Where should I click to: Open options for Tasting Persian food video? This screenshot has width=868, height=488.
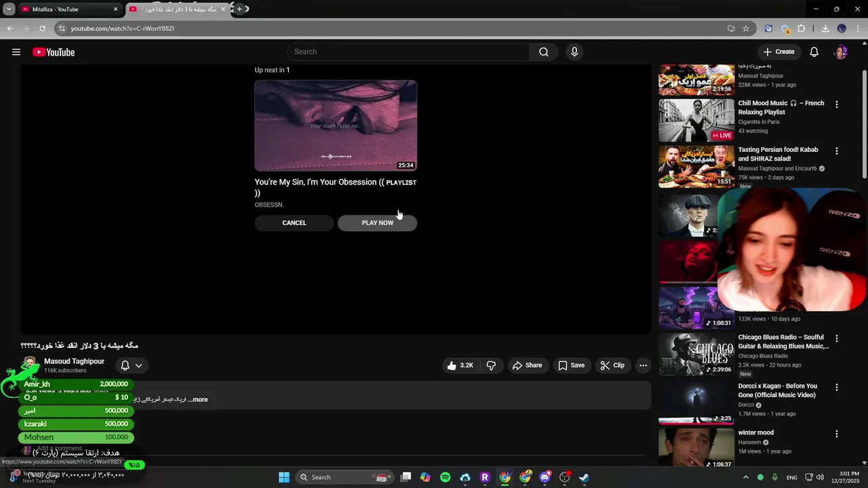coord(836,151)
